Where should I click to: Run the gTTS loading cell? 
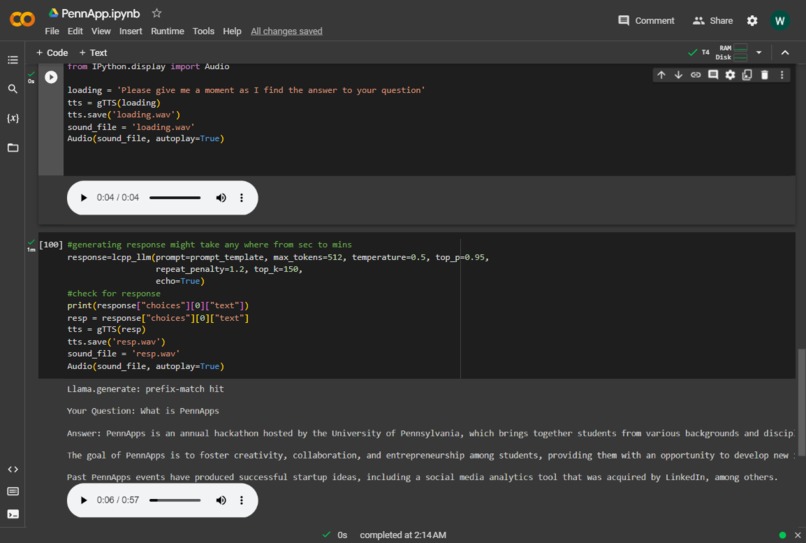(x=51, y=77)
